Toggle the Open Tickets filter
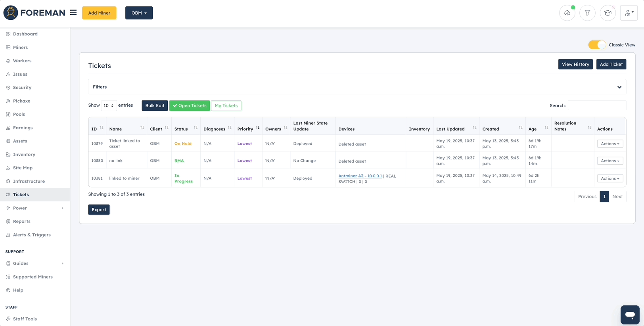Viewport: 644px width, 326px height. 190,105
